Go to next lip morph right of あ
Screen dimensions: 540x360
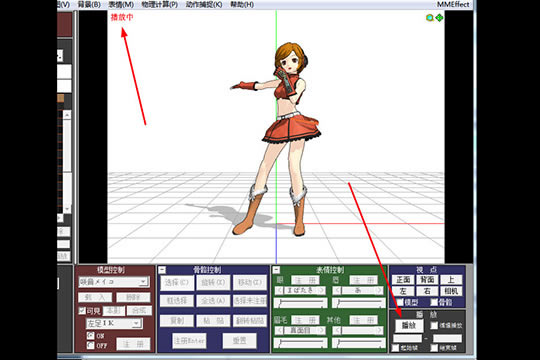pos(379,290)
